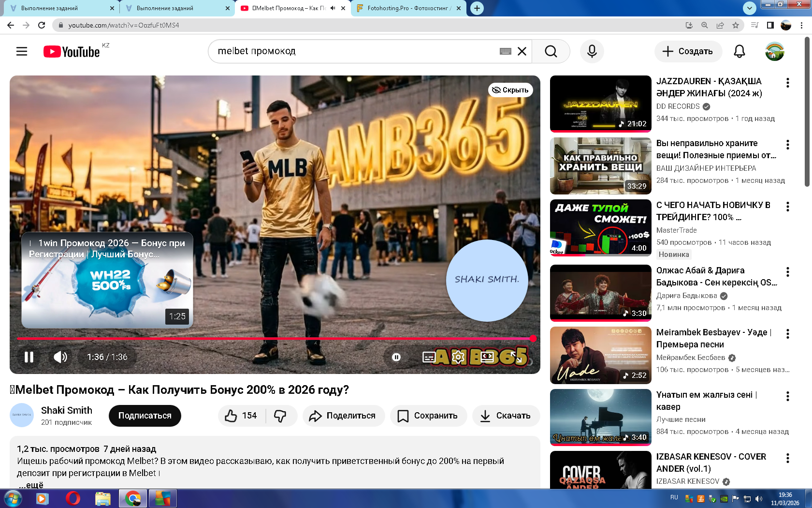
Task: Switch to the Fotohosting.Pro tab
Action: click(x=408, y=8)
